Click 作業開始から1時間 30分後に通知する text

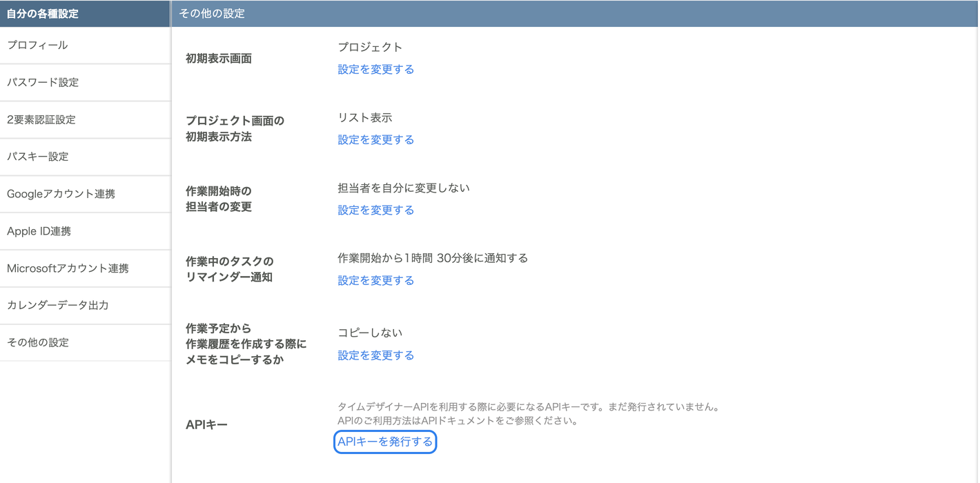[433, 259]
